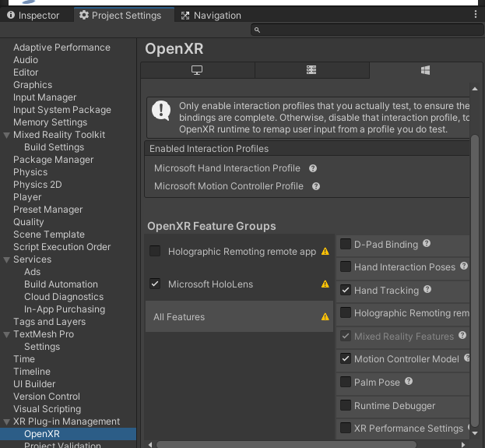The height and width of the screenshot is (448, 485).
Task: Open help for D-Pad Binding
Action: click(427, 243)
